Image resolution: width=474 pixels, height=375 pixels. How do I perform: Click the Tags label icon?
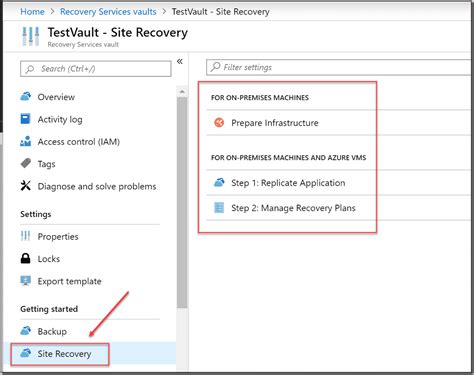[x=26, y=163]
